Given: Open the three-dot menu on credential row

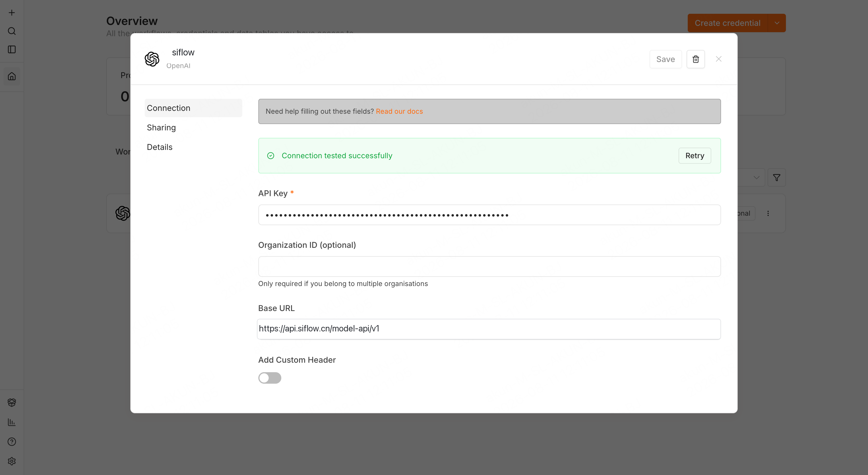Looking at the screenshot, I should pos(768,213).
